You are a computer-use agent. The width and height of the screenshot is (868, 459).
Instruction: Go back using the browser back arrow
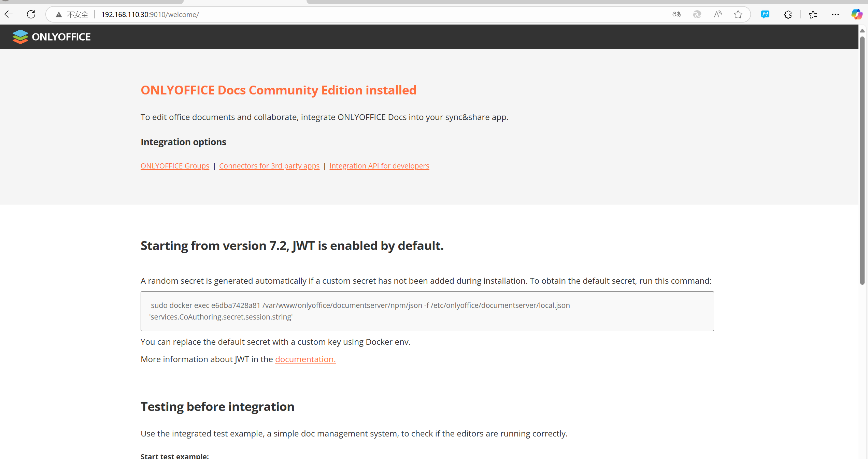(x=9, y=14)
